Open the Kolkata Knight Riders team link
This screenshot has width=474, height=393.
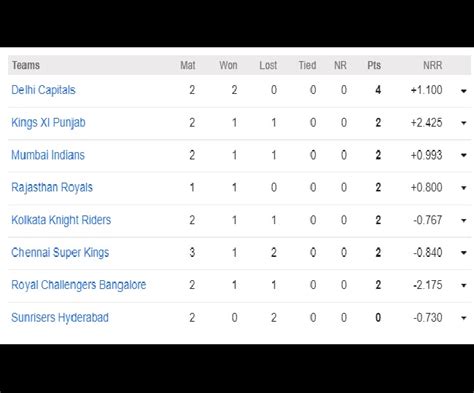pyautogui.click(x=61, y=220)
